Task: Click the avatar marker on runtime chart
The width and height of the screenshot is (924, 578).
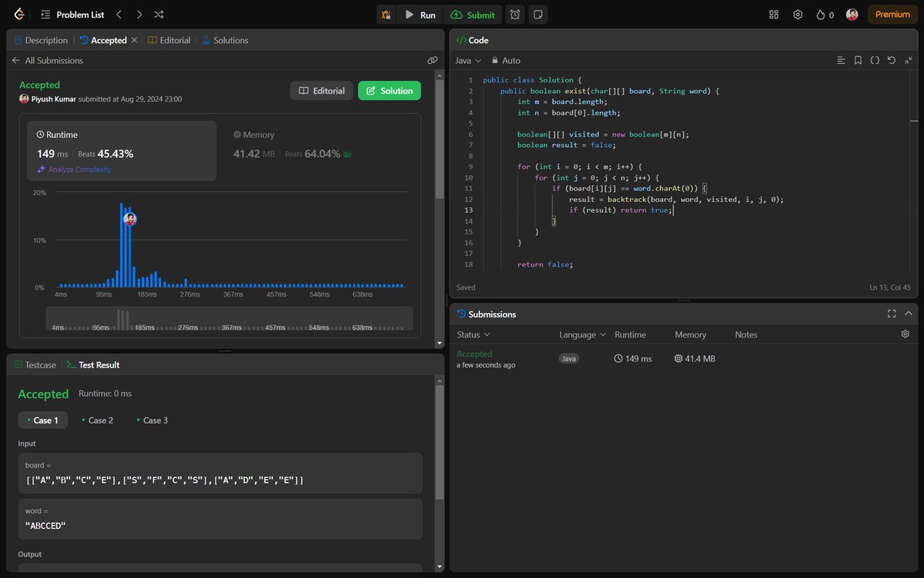Action: (130, 219)
